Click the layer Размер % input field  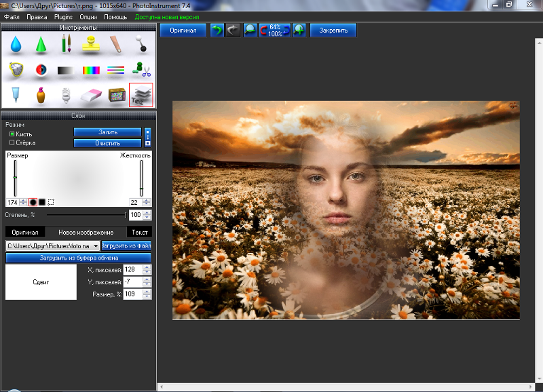pyautogui.click(x=133, y=294)
